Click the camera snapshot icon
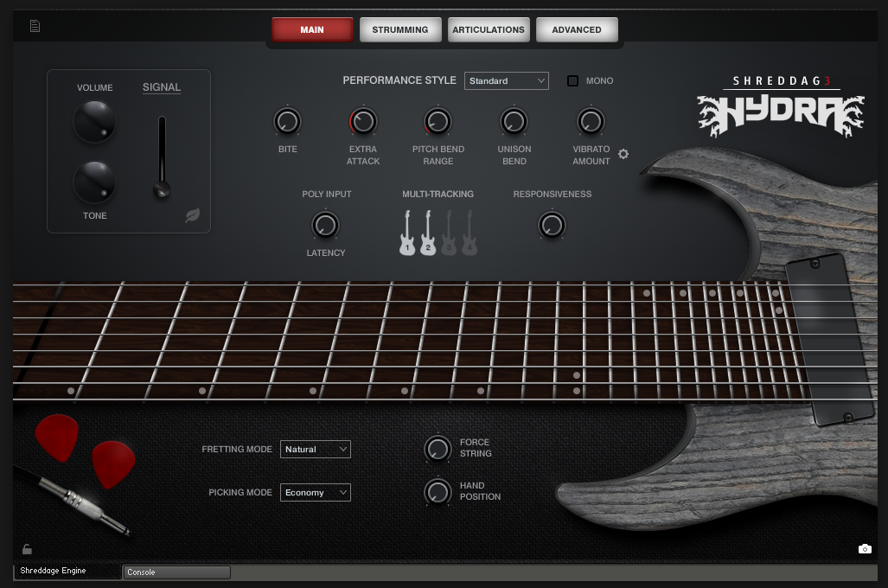Screen dimensions: 888x588 pos(865,548)
